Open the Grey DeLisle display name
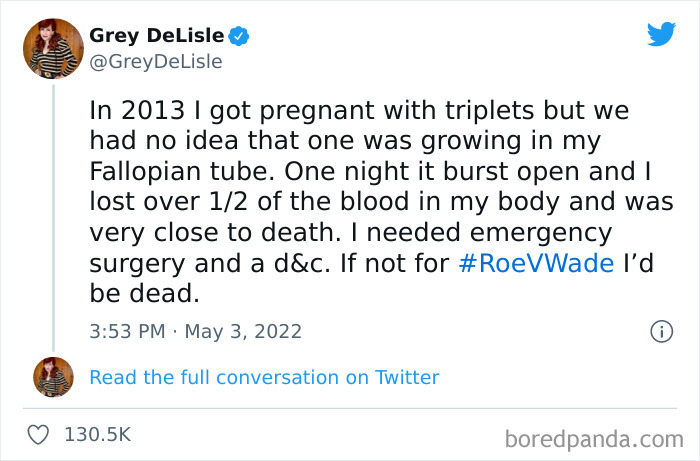The width and height of the screenshot is (700, 461). click(156, 36)
